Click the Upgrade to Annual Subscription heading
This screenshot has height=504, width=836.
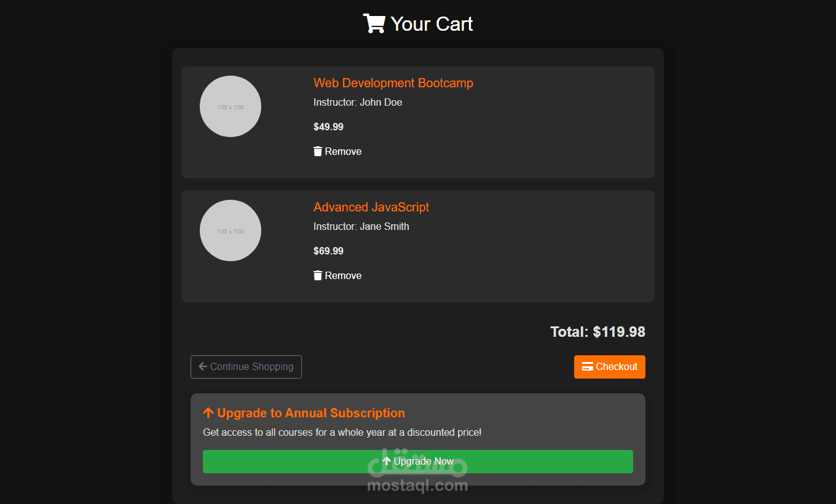(x=304, y=412)
